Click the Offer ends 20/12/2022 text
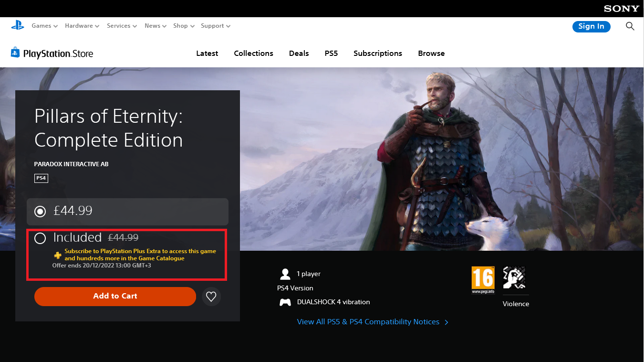This screenshot has height=362, width=644. coord(102,266)
